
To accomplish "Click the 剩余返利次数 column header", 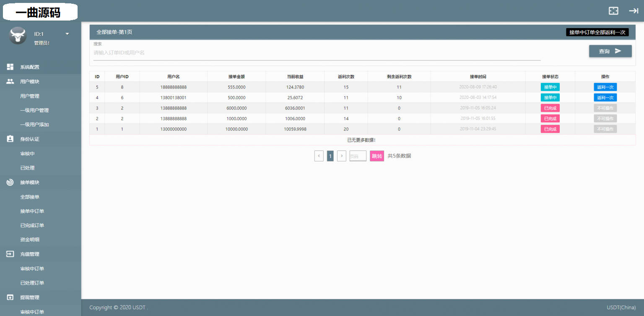I will click(399, 77).
